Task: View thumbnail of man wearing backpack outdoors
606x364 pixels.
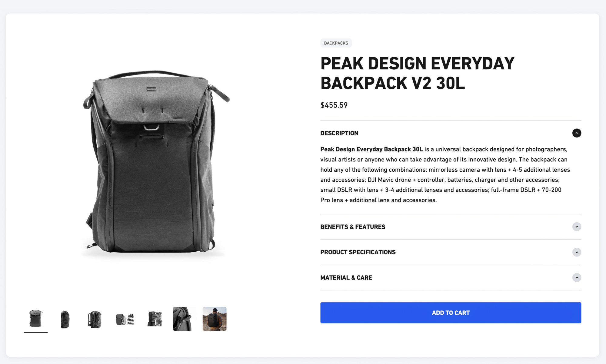Action: [x=214, y=319]
